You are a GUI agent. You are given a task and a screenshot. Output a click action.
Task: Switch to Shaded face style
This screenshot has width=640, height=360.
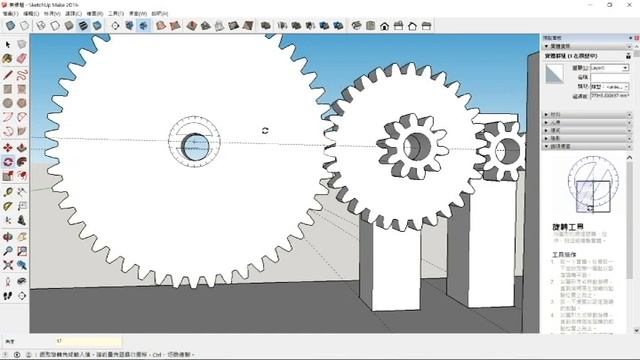pyautogui.click(x=69, y=26)
